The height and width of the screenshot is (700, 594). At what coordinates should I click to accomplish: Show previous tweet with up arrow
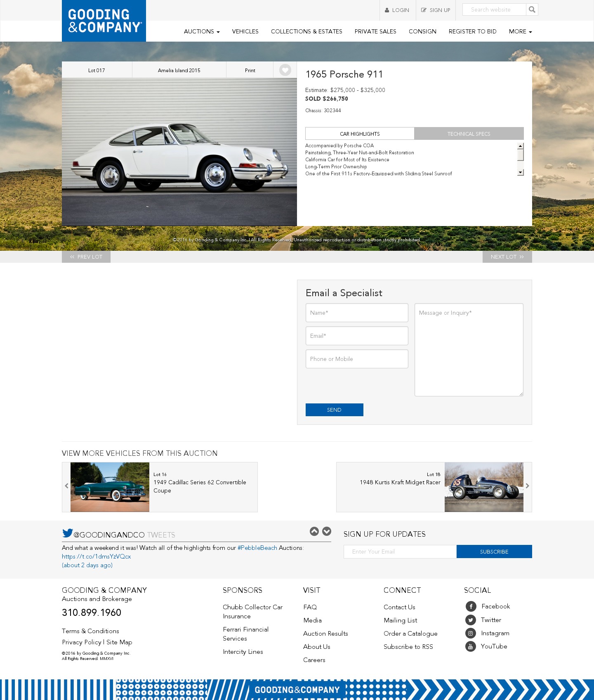pos(314,531)
